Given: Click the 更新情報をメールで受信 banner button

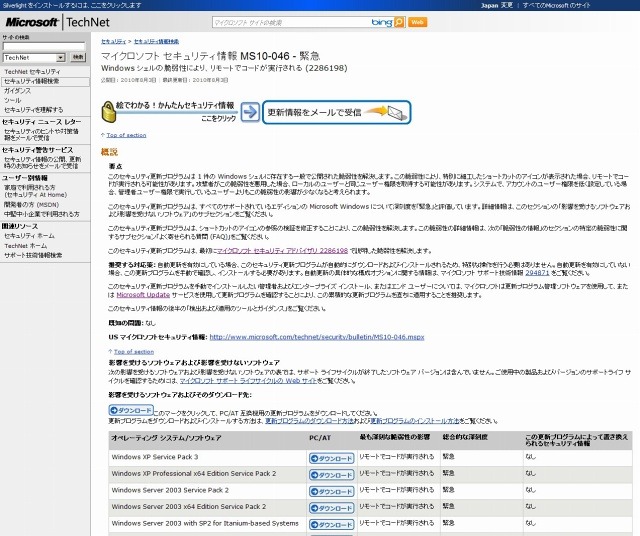Looking at the screenshot, I should click(x=336, y=112).
